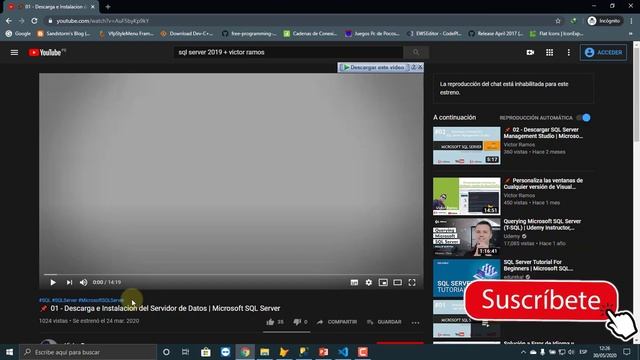Mute the video volume
640x360 pixels.
point(84,282)
